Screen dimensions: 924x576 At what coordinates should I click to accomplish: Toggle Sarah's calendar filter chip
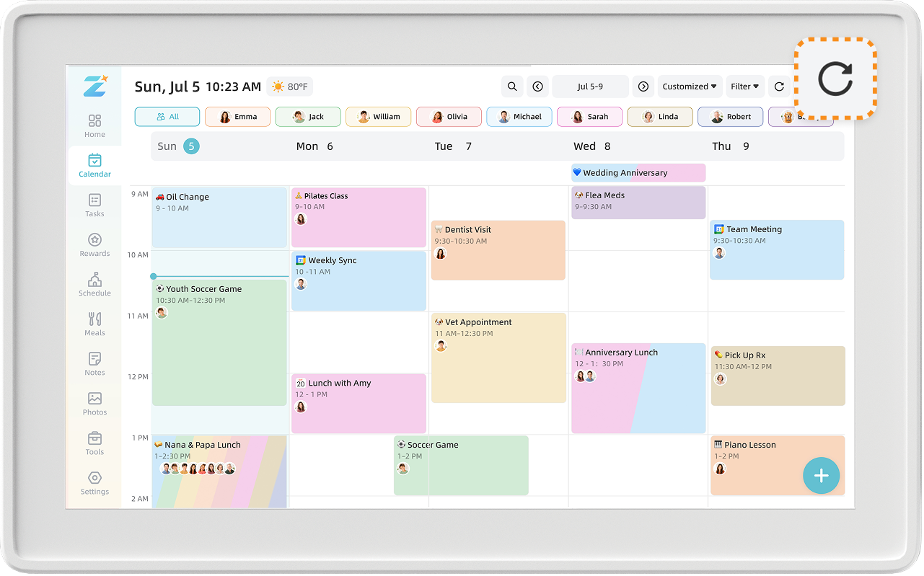pyautogui.click(x=589, y=117)
